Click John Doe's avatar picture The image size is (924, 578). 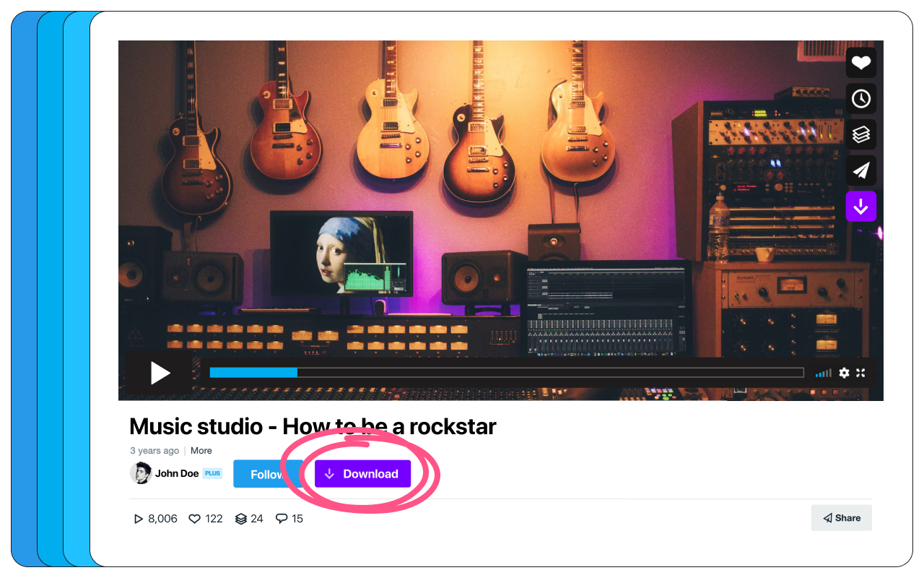141,473
